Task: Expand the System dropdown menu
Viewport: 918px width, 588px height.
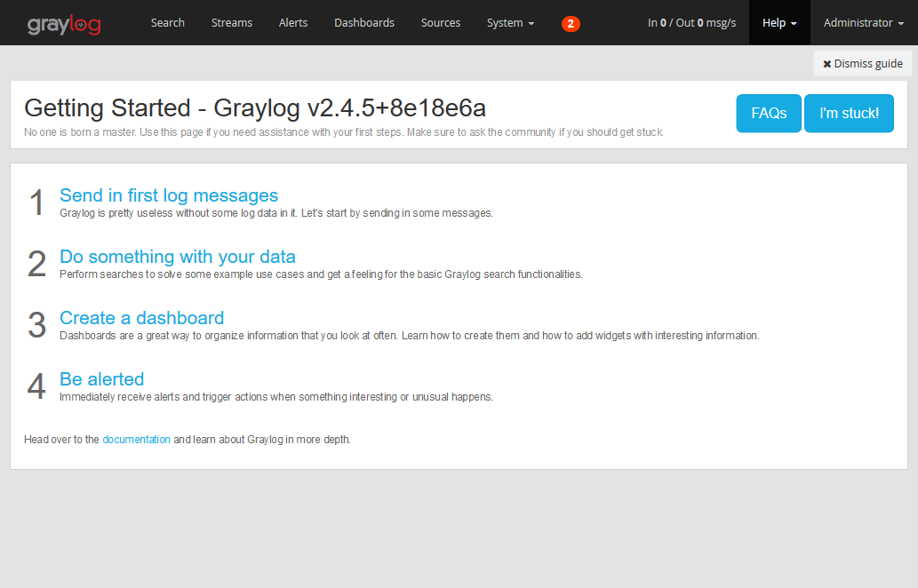Action: pyautogui.click(x=510, y=23)
